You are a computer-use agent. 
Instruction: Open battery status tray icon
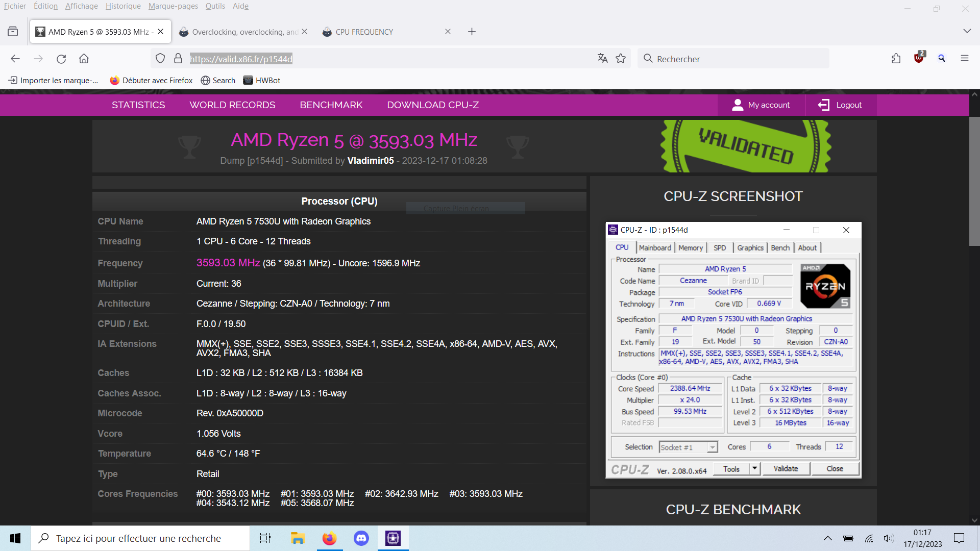coord(848,538)
